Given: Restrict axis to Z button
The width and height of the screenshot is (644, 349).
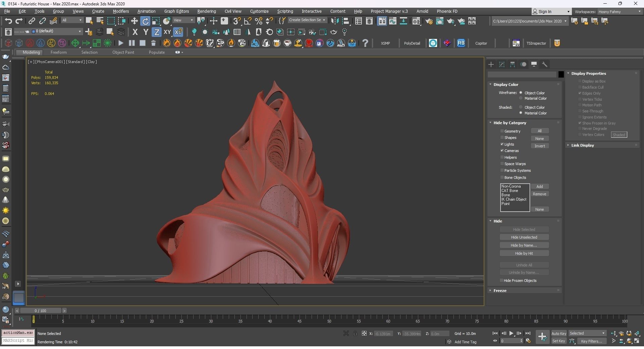Looking at the screenshot, I should (156, 32).
